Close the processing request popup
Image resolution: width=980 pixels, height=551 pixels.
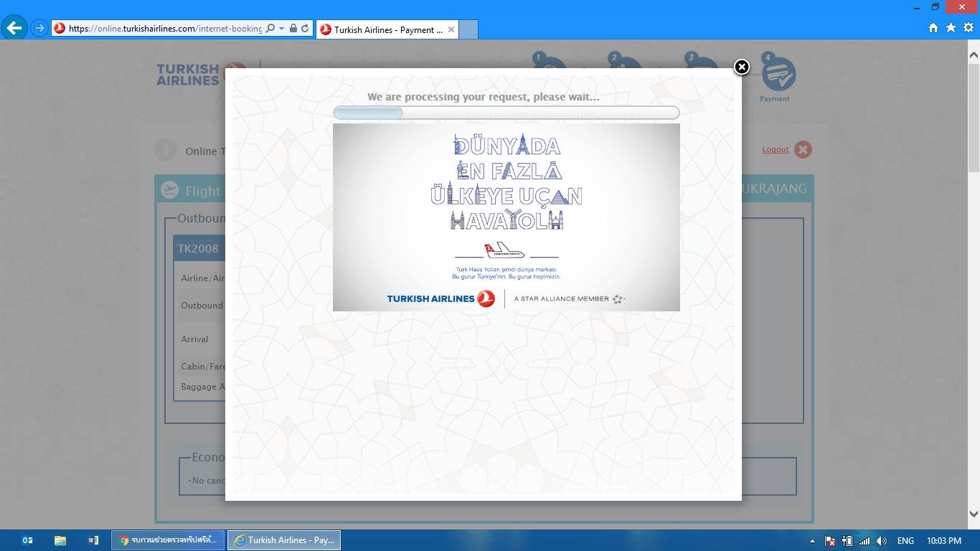(x=742, y=67)
